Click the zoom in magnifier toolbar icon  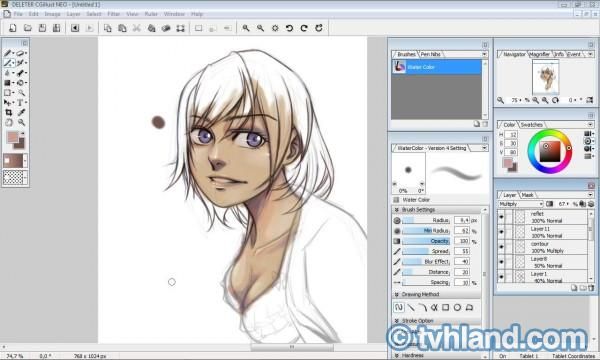pyautogui.click(x=246, y=28)
